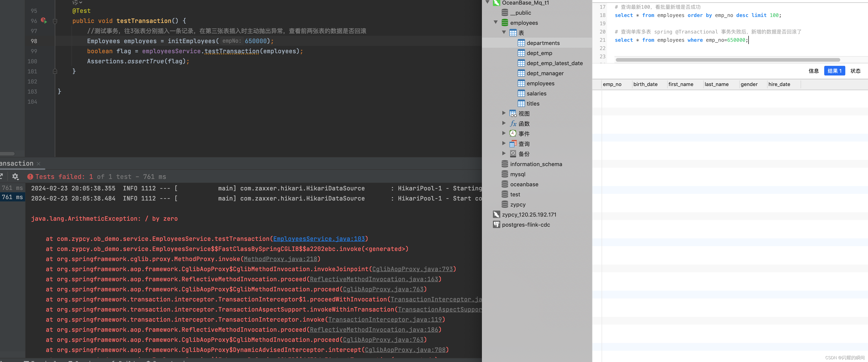Click the departments table icon

[520, 43]
